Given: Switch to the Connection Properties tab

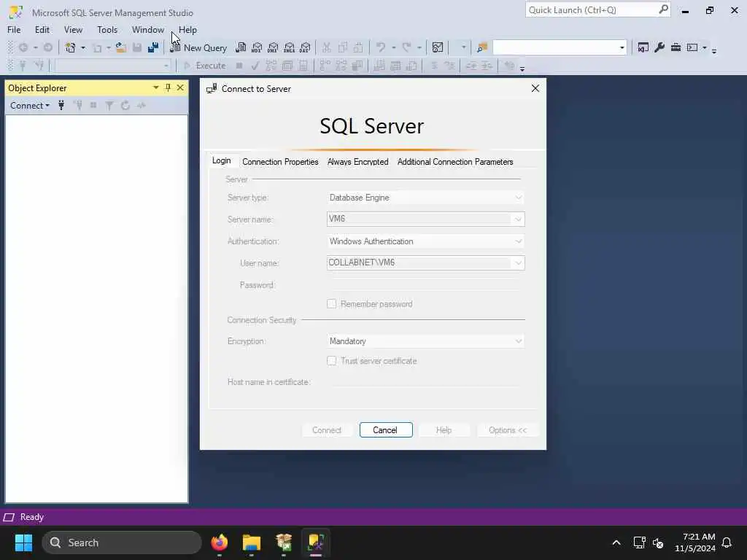Looking at the screenshot, I should [x=280, y=162].
